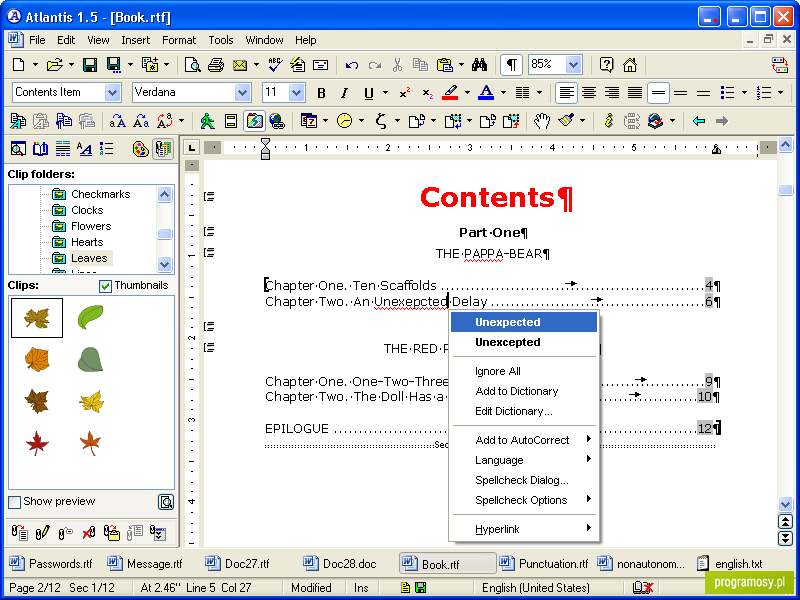Toggle paragraph marks ¶ button
The width and height of the screenshot is (800, 600).
pyautogui.click(x=511, y=65)
